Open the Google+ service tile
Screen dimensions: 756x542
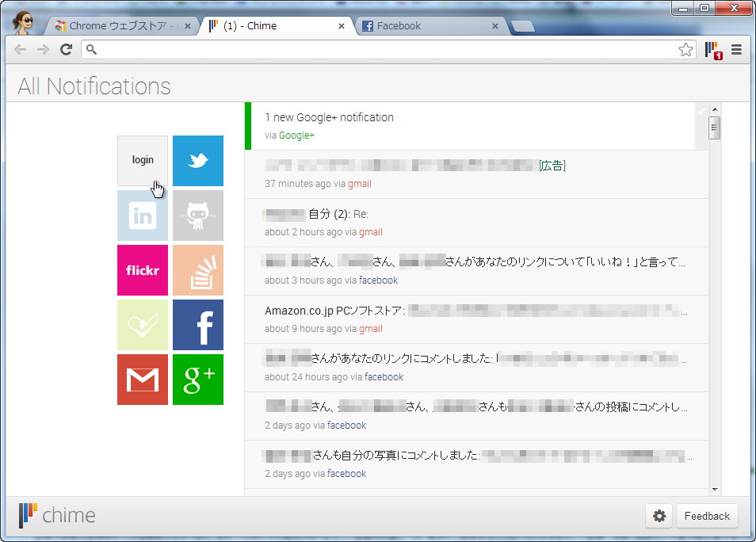point(198,380)
